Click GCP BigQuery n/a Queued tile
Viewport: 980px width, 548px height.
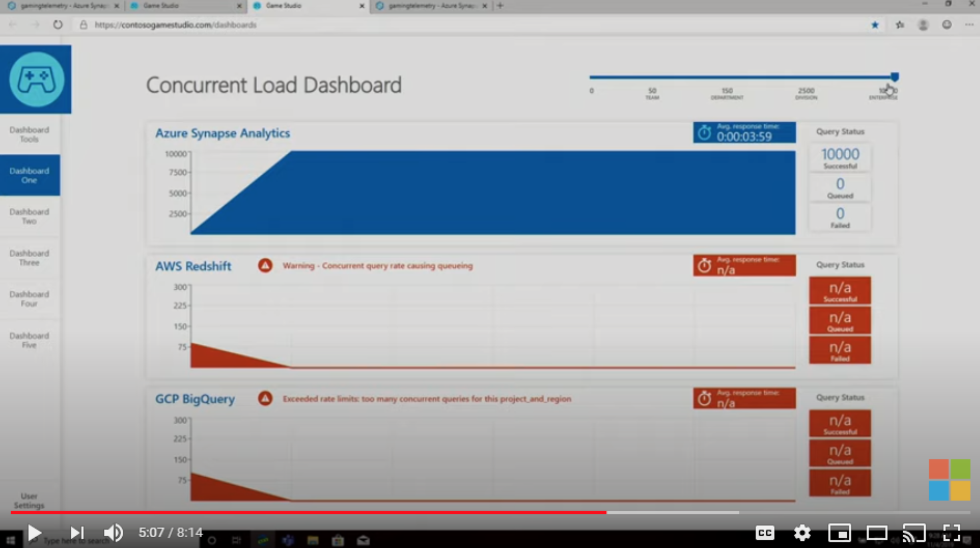click(840, 453)
